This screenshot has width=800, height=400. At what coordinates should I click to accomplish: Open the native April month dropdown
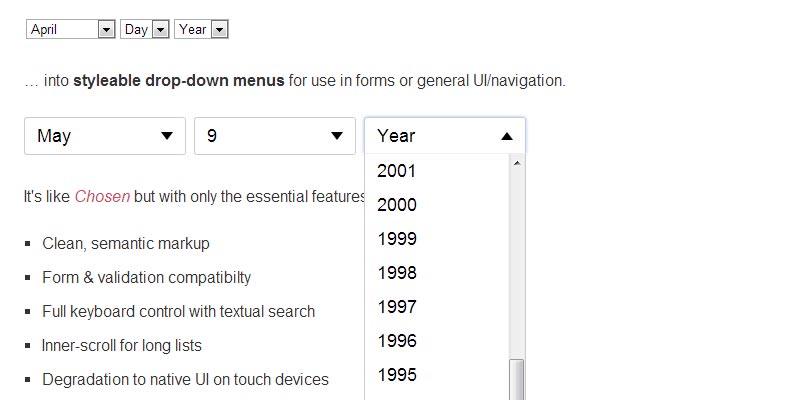click(70, 30)
